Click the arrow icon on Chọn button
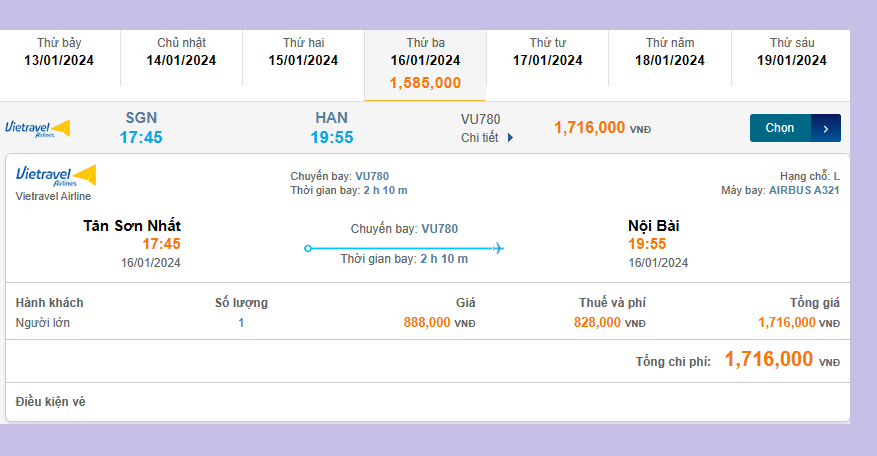The width and height of the screenshot is (877, 456). coord(825,128)
